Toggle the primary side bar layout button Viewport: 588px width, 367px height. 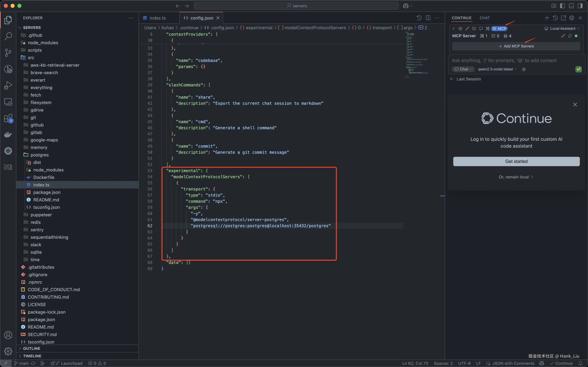(x=562, y=6)
